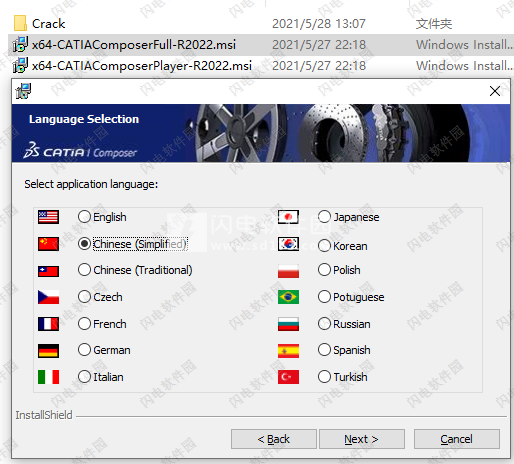Viewport: 514px width, 464px height.
Task: Click the French flag icon
Action: [48, 324]
